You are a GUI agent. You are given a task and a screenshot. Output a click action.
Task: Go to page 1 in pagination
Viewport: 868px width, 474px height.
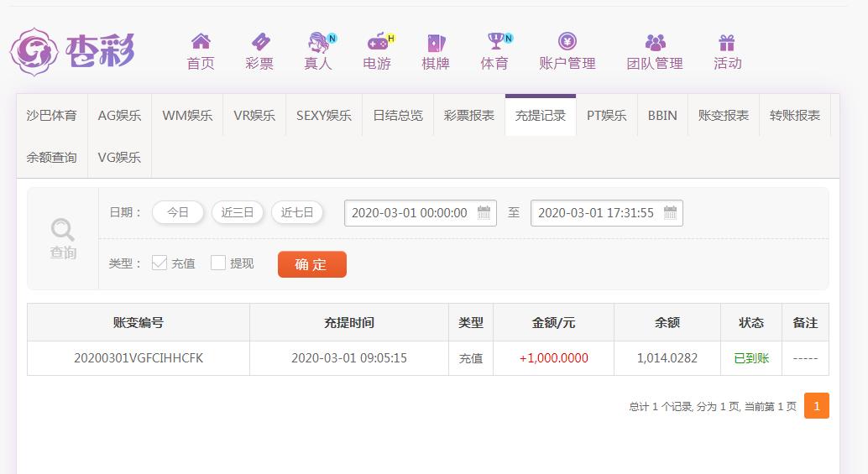point(817,406)
